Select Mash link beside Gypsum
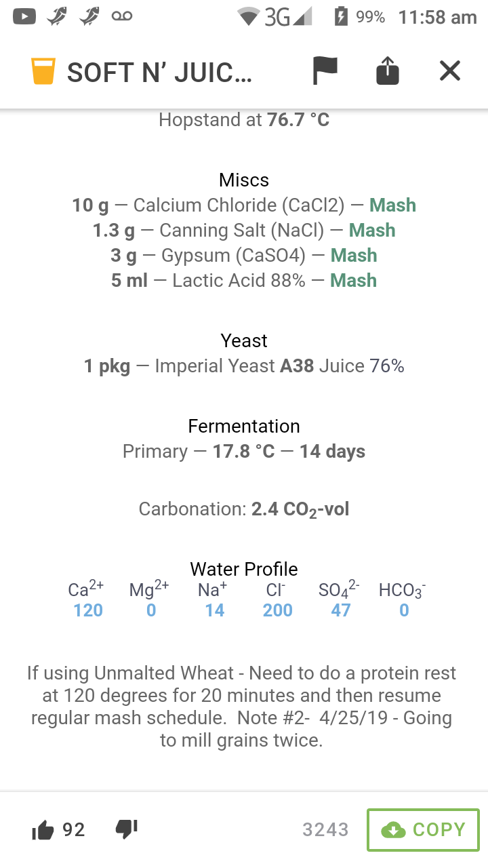488x868 pixels. (x=354, y=255)
